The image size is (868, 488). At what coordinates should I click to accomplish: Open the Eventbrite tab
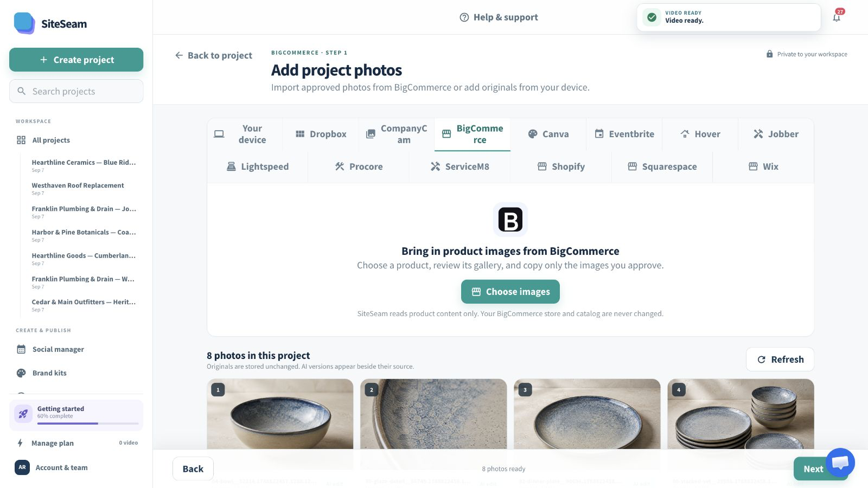(x=624, y=134)
